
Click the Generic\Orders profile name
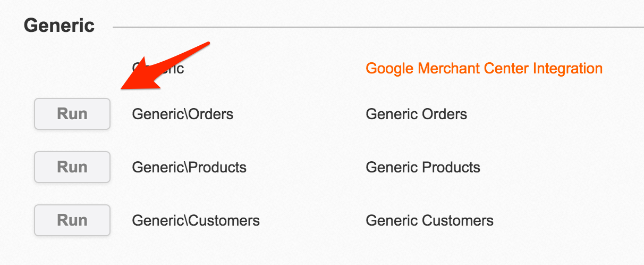(182, 114)
